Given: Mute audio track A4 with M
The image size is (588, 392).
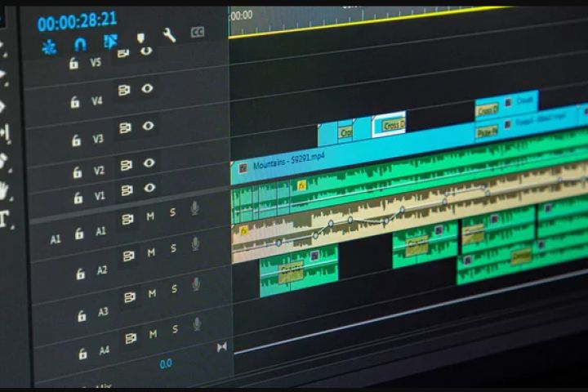Looking at the screenshot, I should [x=153, y=334].
